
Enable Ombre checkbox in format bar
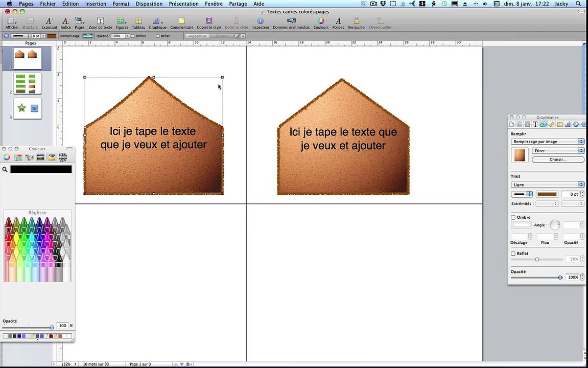133,36
